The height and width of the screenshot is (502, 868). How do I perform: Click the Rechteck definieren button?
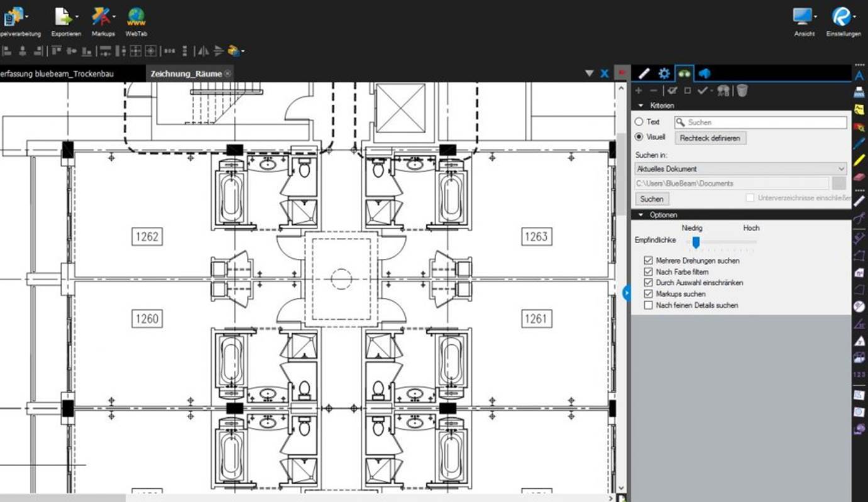coord(710,138)
